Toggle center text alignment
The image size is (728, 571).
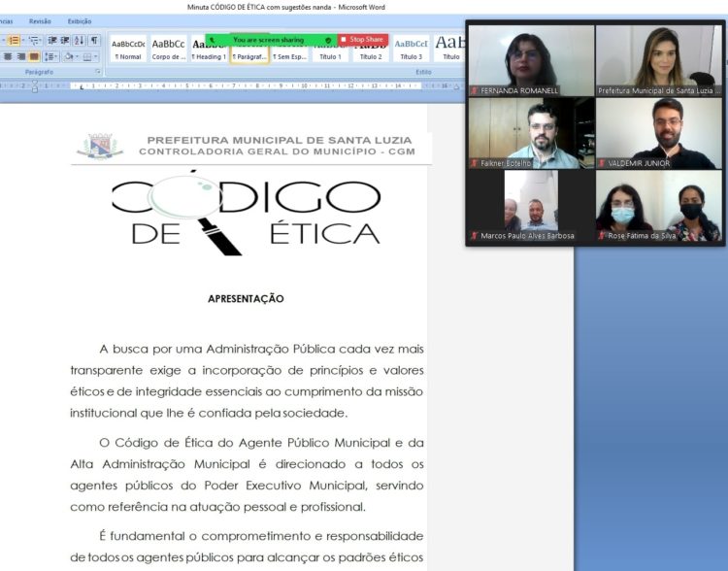[x=8, y=56]
